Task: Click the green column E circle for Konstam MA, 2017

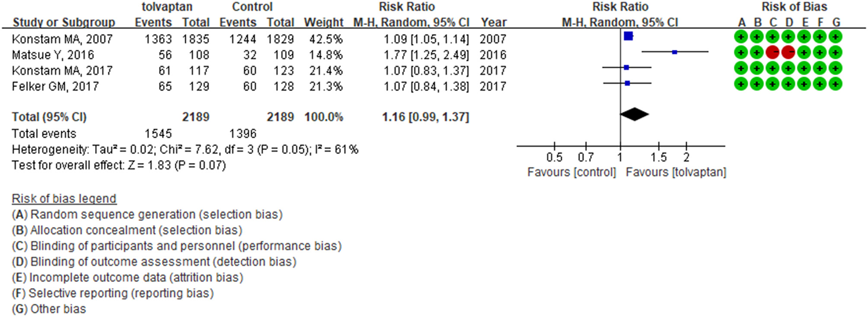Action: pyautogui.click(x=804, y=69)
